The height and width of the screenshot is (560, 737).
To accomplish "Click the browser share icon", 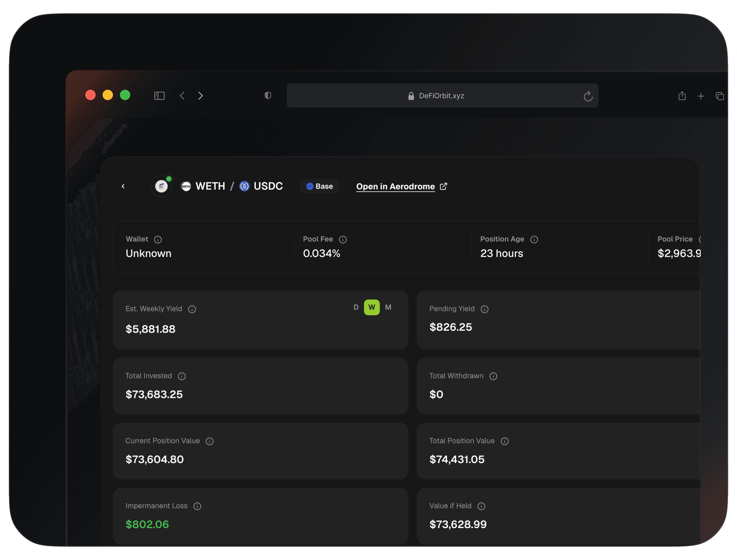I will coord(682,96).
